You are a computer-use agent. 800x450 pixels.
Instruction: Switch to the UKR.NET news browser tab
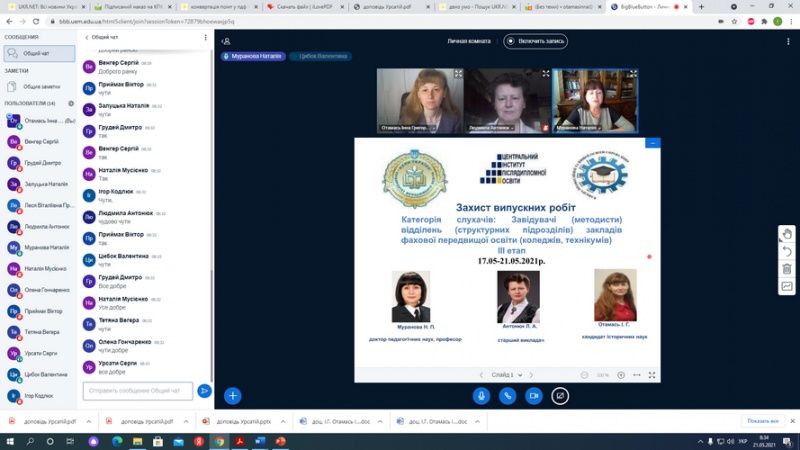point(46,7)
